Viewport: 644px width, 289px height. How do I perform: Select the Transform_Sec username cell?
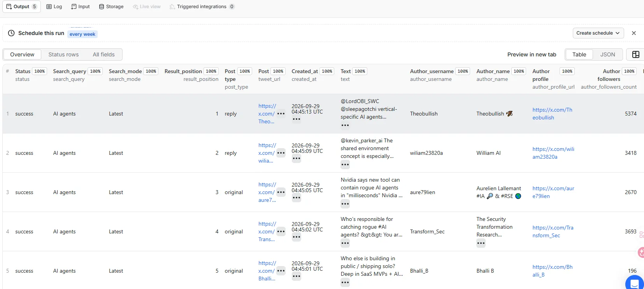(427, 231)
